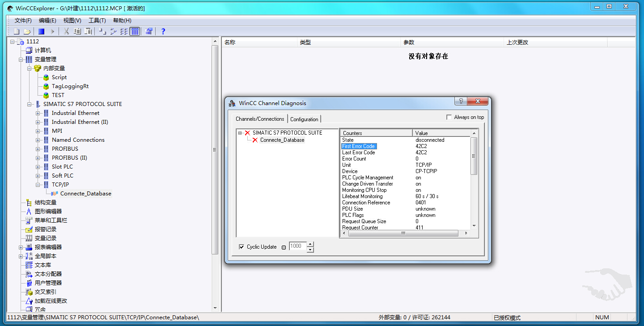
Task: Click the Copy toolbar icon
Action: [x=77, y=31]
